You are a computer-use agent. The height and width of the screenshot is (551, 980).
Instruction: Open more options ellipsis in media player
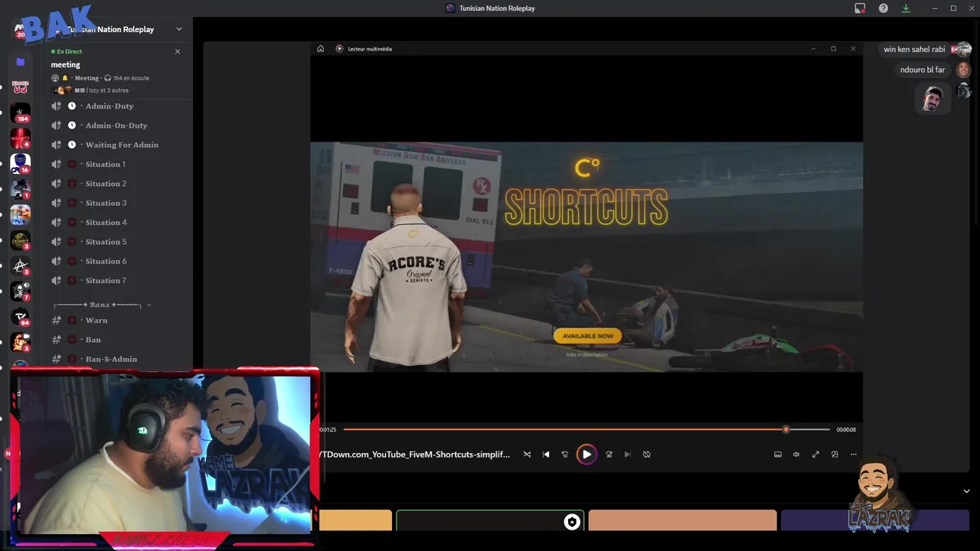853,455
